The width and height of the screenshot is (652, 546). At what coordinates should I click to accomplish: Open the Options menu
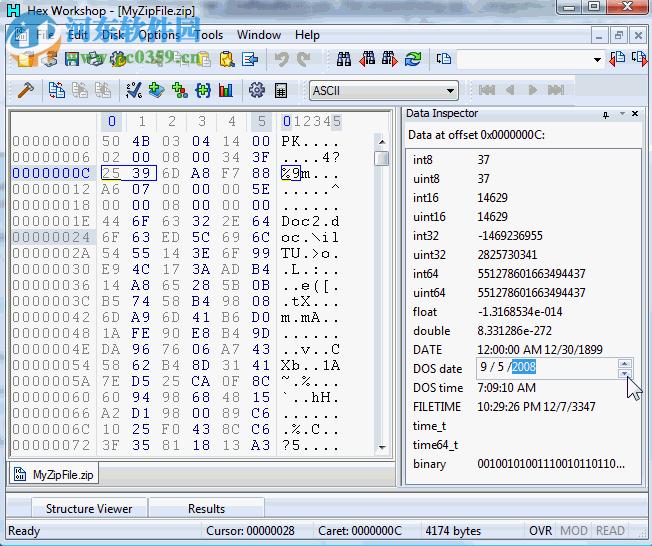click(x=159, y=35)
